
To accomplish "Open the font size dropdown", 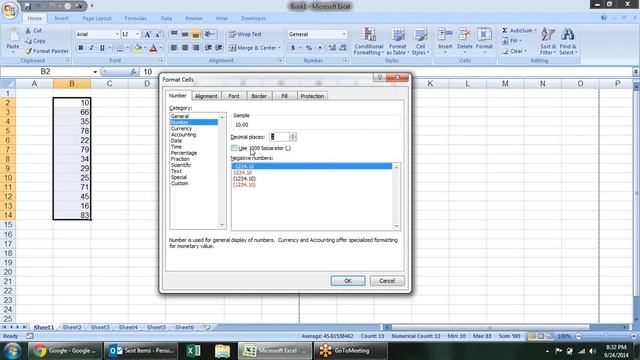I will (x=138, y=34).
